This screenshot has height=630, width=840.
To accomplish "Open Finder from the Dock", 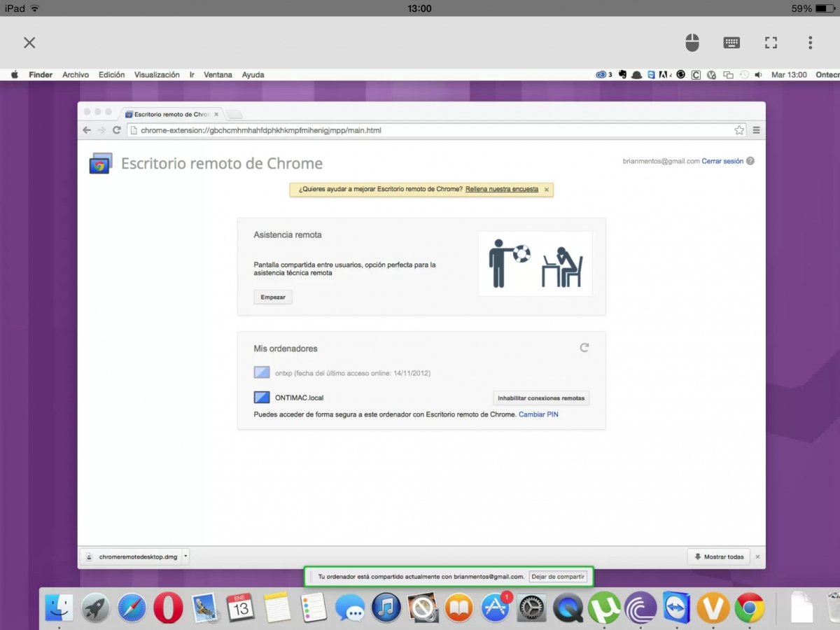I will [x=59, y=608].
